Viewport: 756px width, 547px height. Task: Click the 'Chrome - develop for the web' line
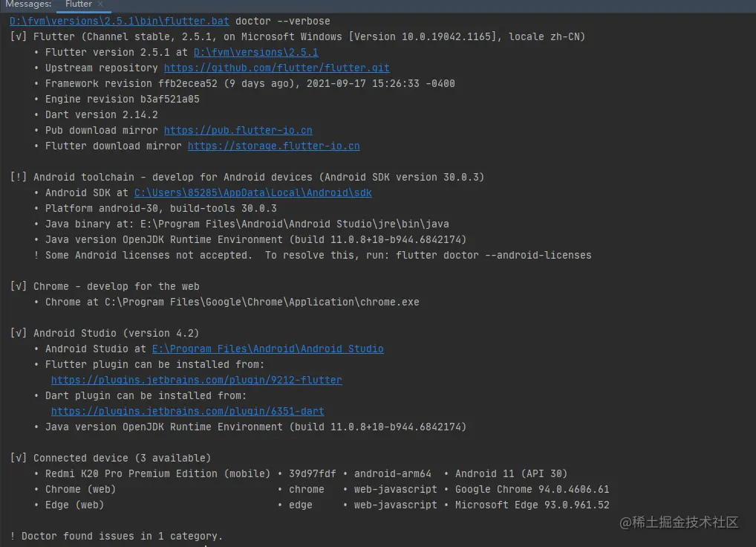coord(105,287)
